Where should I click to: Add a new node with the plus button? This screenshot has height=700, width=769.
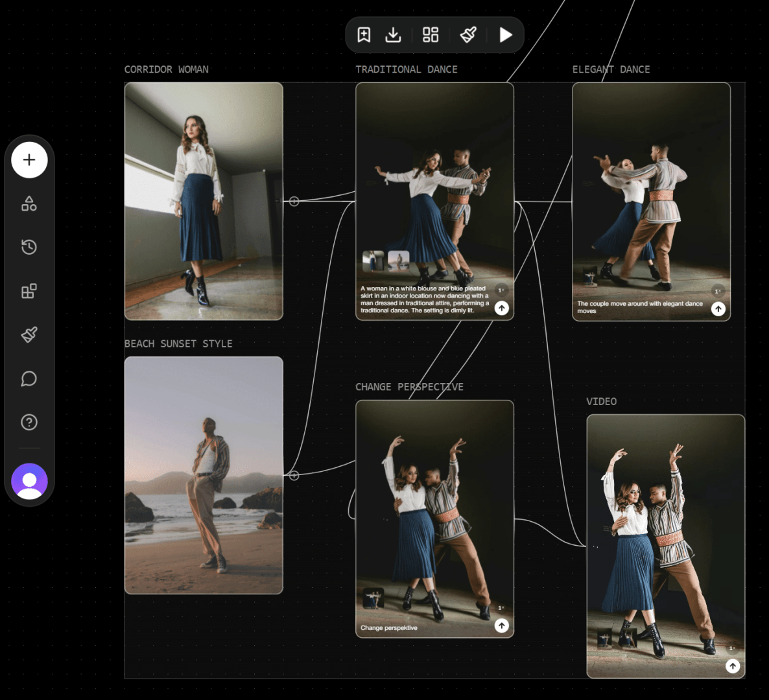pos(29,159)
